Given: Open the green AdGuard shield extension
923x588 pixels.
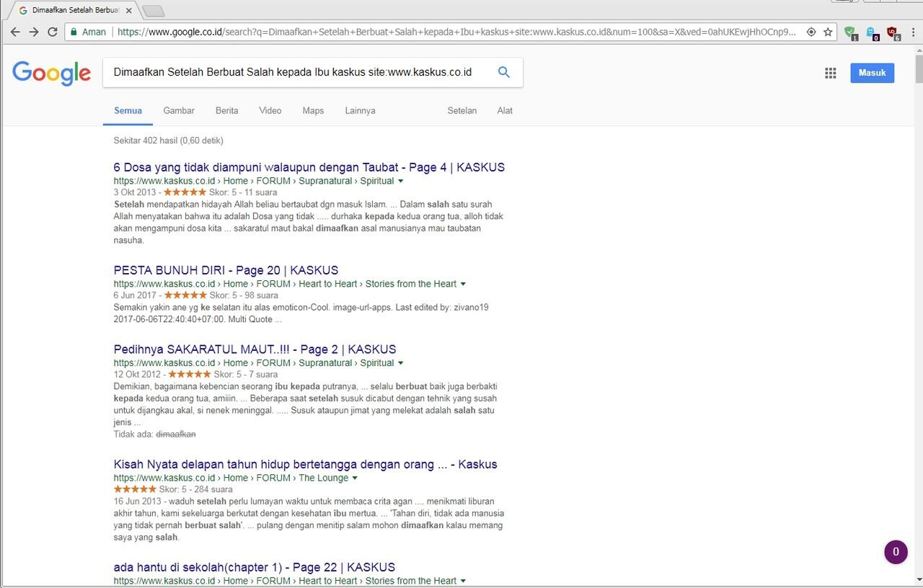Looking at the screenshot, I should click(x=850, y=32).
